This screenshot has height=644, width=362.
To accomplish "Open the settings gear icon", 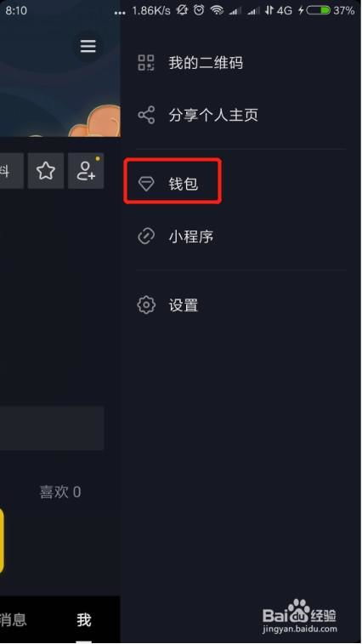I will [x=146, y=305].
